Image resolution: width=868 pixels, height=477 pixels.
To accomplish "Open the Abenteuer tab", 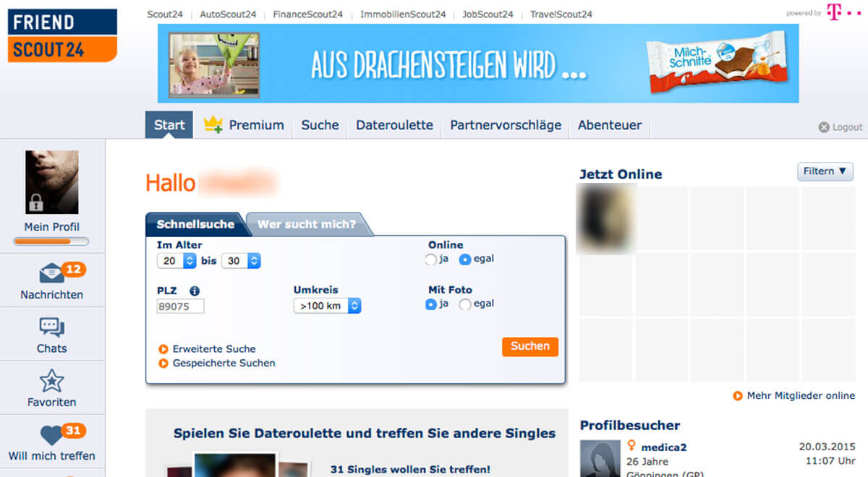I will pyautogui.click(x=610, y=124).
